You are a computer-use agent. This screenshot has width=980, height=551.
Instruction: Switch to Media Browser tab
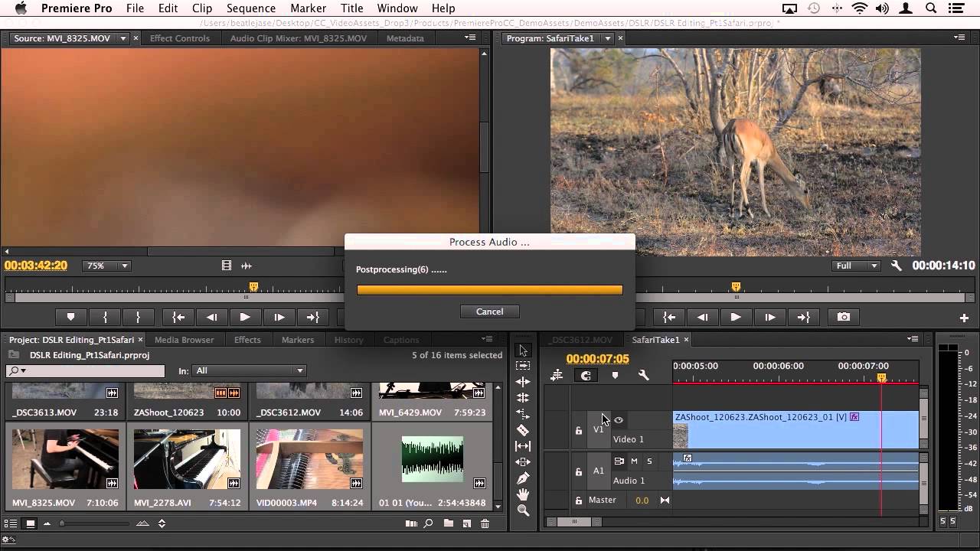[x=185, y=340]
